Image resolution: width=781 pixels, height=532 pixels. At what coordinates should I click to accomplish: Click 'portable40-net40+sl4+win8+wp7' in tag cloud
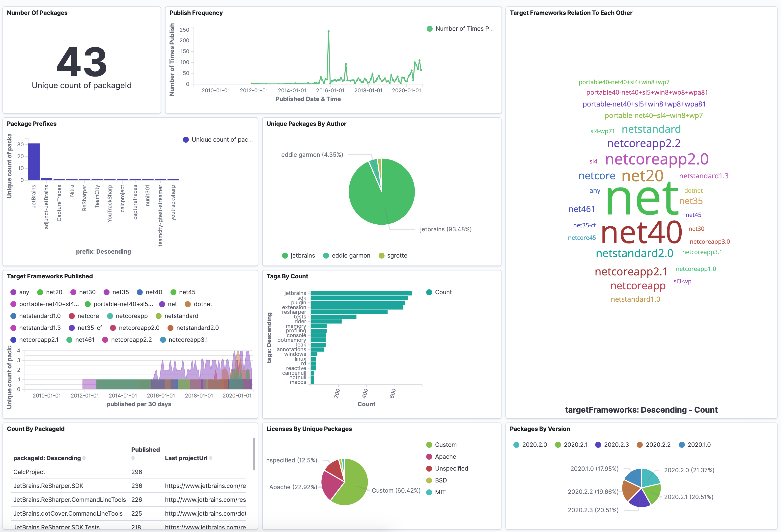point(624,82)
